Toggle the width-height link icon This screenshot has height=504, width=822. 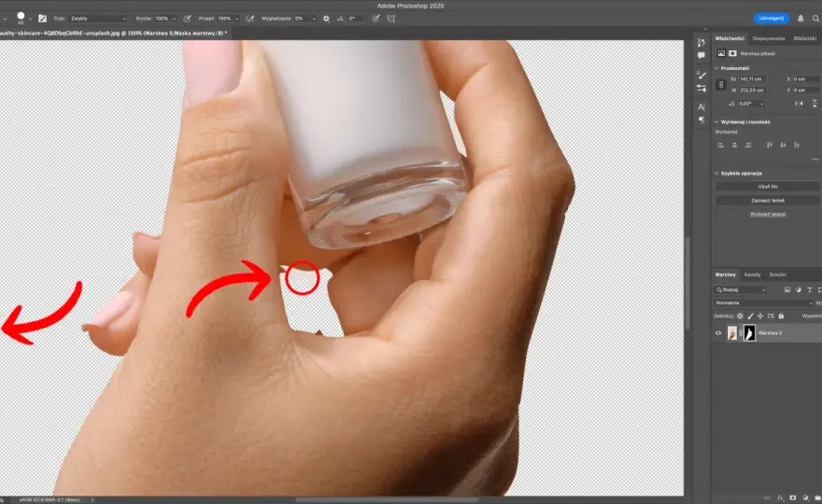pos(721,84)
